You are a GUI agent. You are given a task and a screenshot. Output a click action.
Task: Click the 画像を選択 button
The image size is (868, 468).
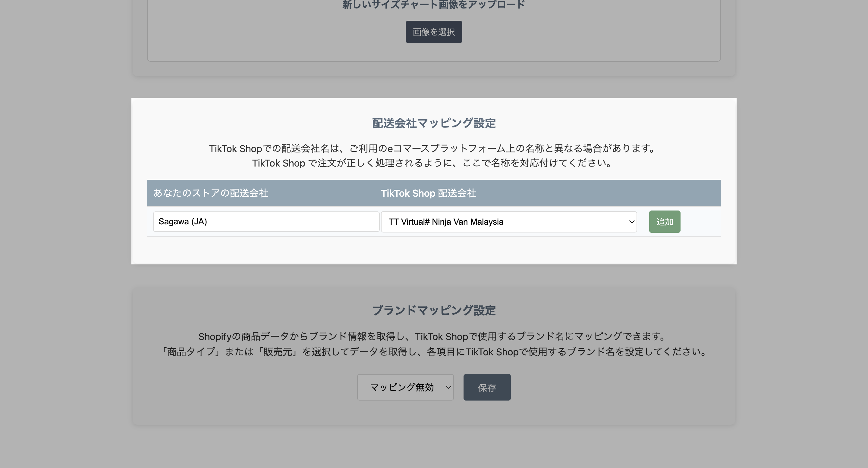coord(433,32)
